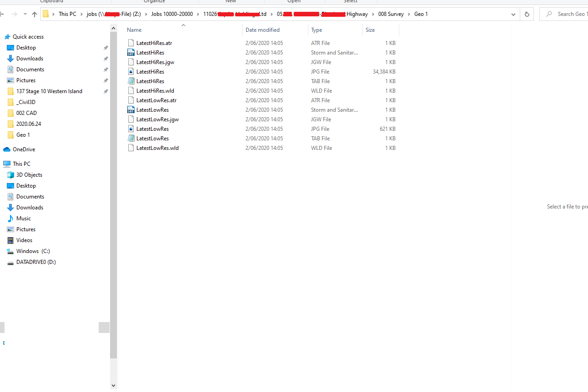This screenshot has height=392, width=588.
Task: Select the LatestLowRes JPG File name
Action: tap(152, 129)
